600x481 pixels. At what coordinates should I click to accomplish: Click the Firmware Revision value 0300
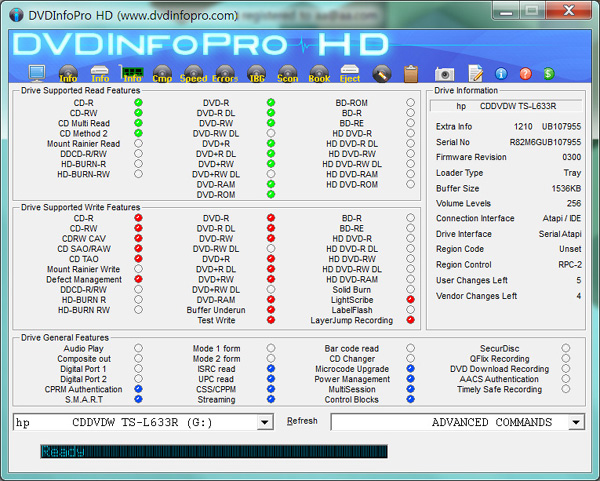(572, 157)
